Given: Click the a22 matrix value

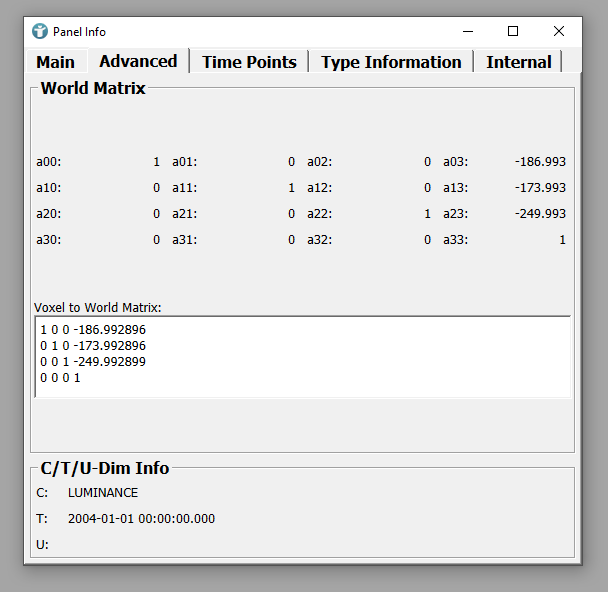Looking at the screenshot, I should click(x=427, y=214).
